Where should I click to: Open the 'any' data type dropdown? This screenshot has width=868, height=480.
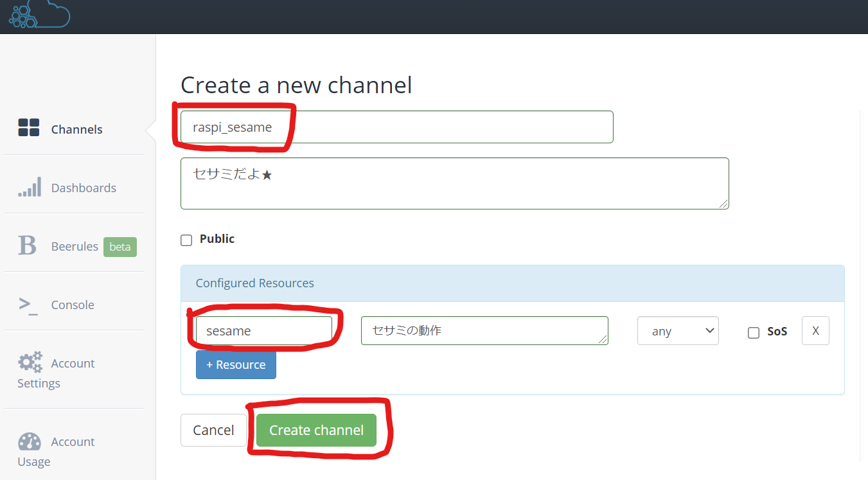pyautogui.click(x=678, y=331)
